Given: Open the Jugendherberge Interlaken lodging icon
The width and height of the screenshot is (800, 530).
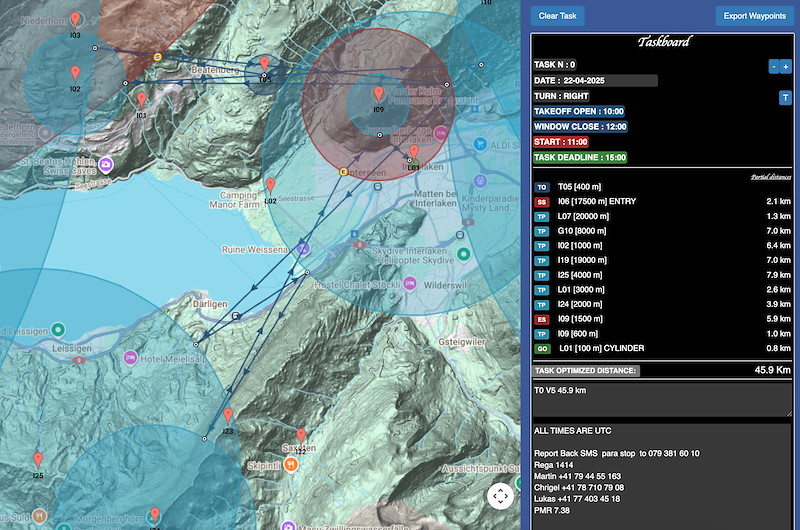Looking at the screenshot, I should [440, 134].
